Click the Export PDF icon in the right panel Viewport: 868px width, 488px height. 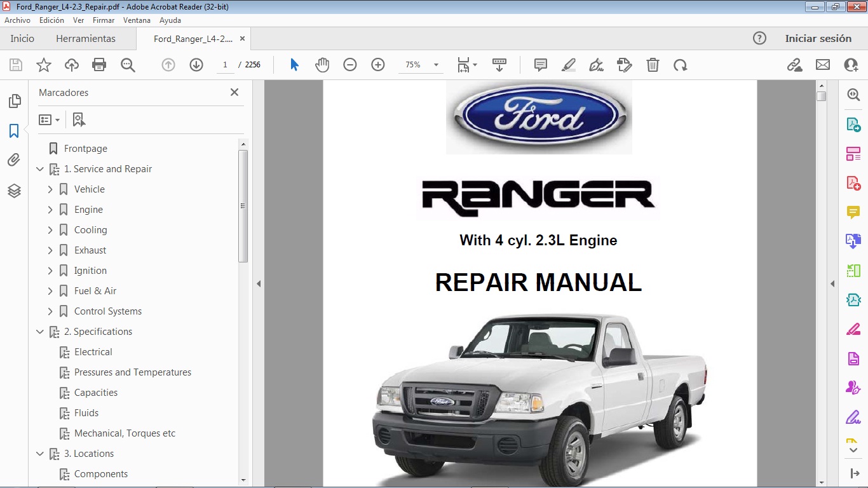point(853,124)
